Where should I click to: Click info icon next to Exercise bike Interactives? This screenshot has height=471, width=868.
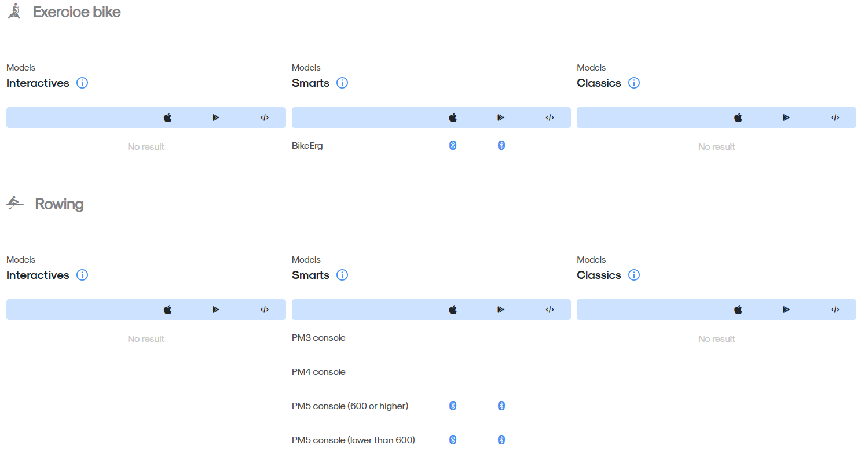click(x=82, y=83)
